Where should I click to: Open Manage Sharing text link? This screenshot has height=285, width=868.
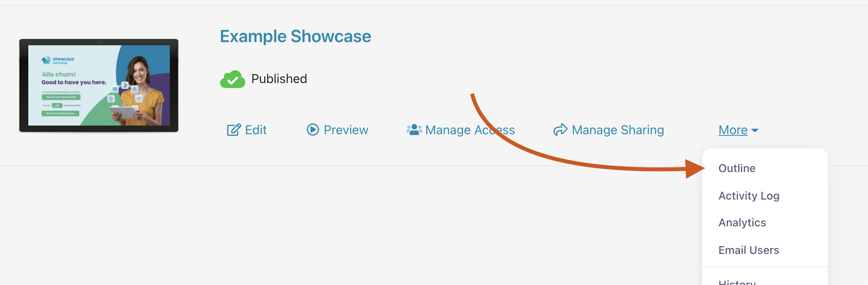coord(618,130)
